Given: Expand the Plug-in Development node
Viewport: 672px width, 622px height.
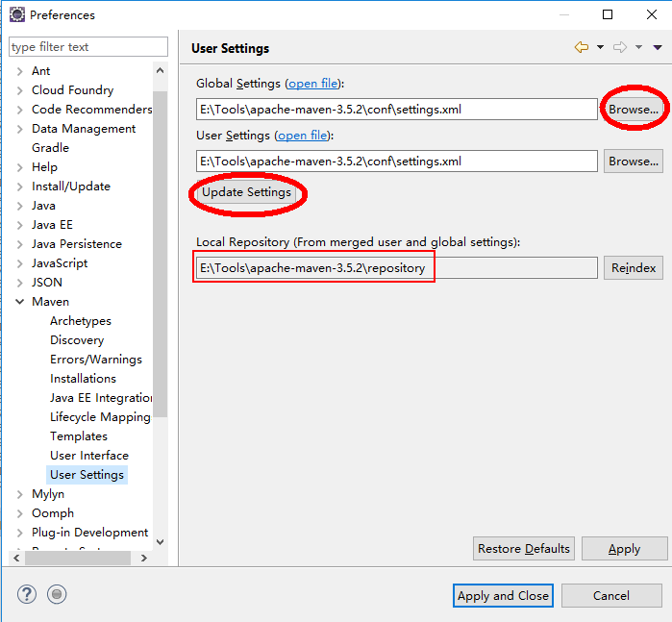Looking at the screenshot, I should (19, 533).
